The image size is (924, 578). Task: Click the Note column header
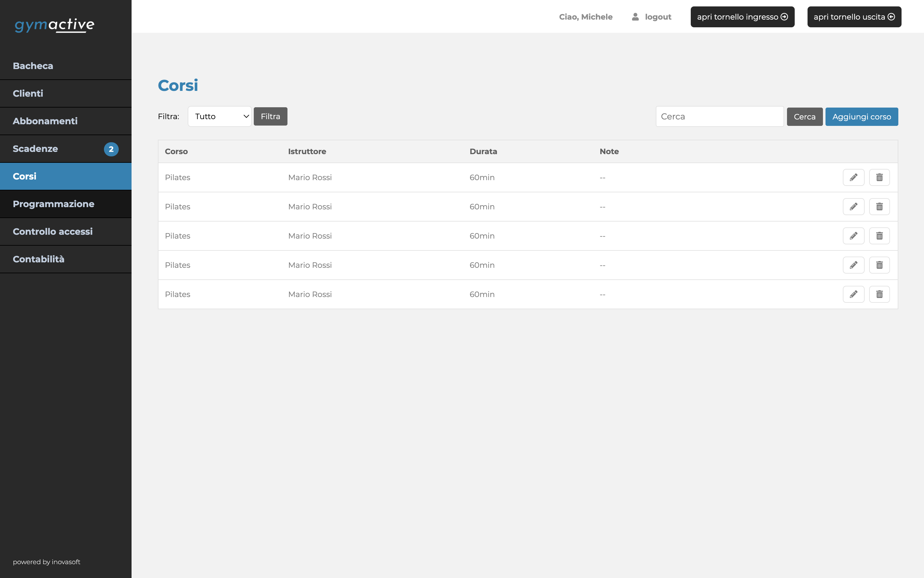609,151
